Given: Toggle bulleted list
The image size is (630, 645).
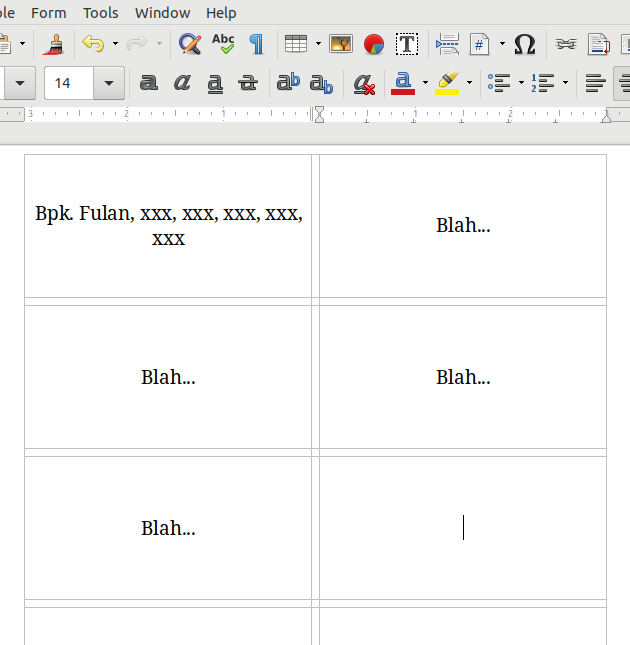Looking at the screenshot, I should point(499,83).
